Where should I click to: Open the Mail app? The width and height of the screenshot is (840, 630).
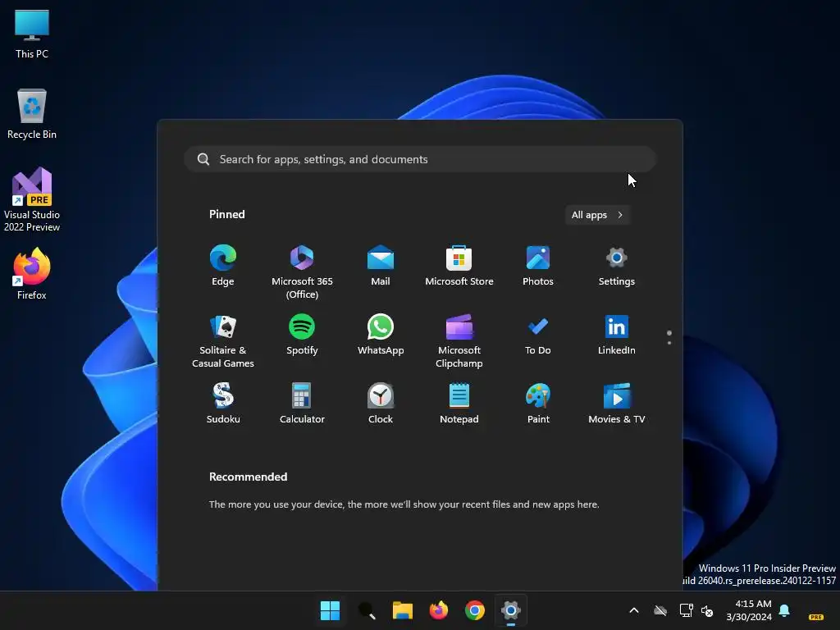tap(381, 267)
